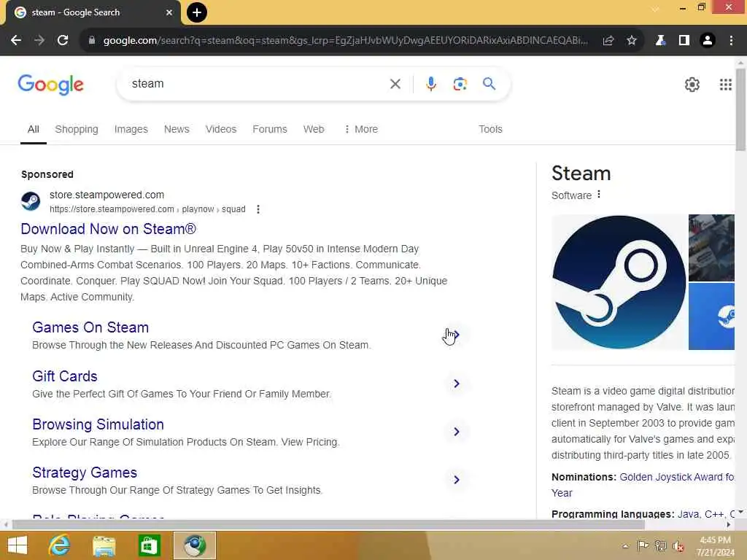Reload the current page
747x560 pixels.
tap(63, 41)
